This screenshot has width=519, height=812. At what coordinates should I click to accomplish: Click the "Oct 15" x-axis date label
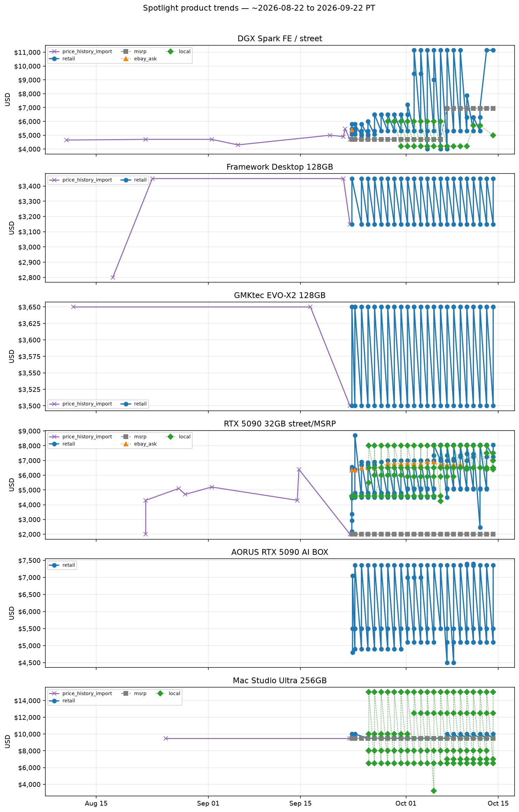tap(498, 803)
